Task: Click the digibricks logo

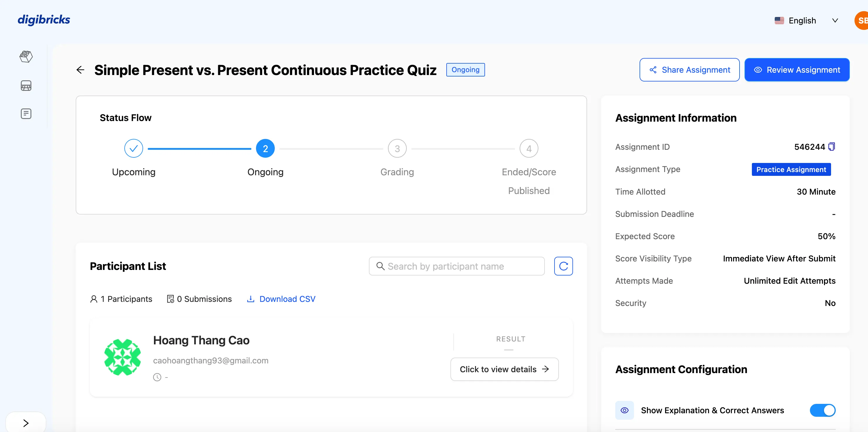Action: [44, 20]
